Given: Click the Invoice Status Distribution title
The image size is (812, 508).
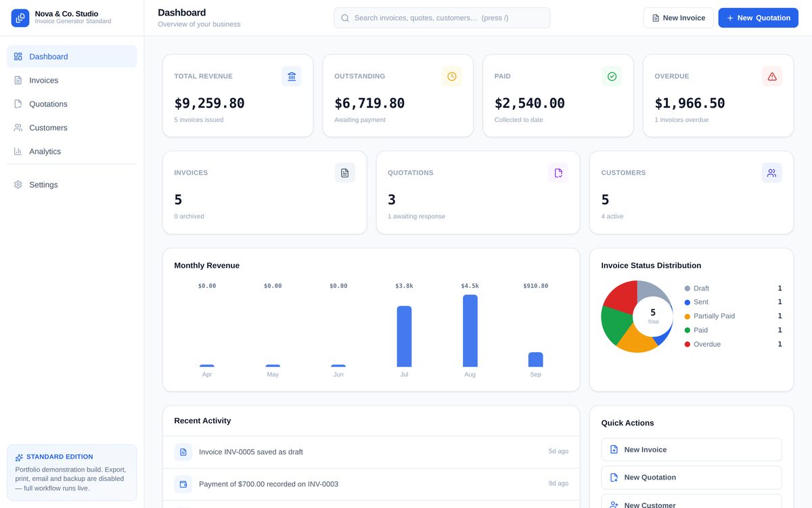Looking at the screenshot, I should (x=651, y=266).
